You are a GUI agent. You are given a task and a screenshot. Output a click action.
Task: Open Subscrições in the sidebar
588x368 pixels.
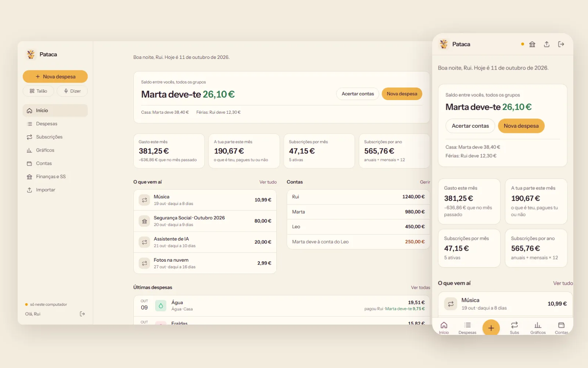click(55, 137)
